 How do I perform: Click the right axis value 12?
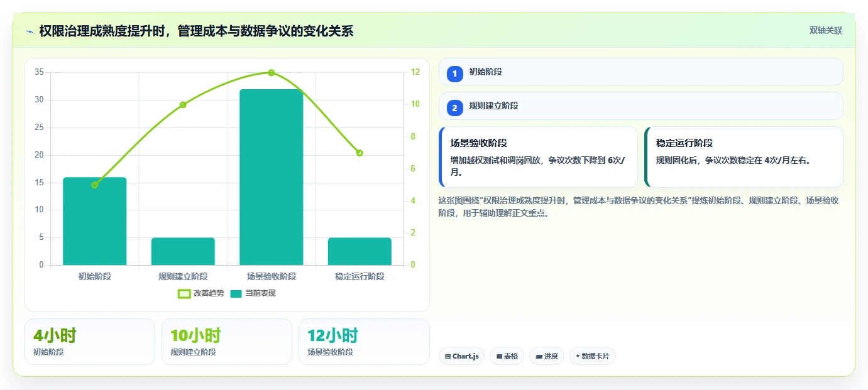pyautogui.click(x=415, y=72)
